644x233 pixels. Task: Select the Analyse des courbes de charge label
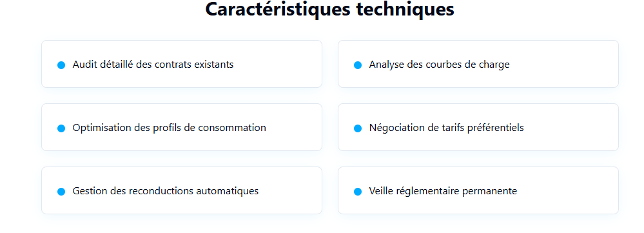point(439,65)
